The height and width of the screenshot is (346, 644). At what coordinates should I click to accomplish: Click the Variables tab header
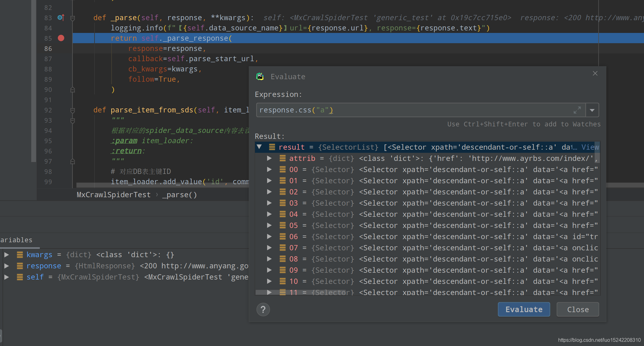(16, 240)
